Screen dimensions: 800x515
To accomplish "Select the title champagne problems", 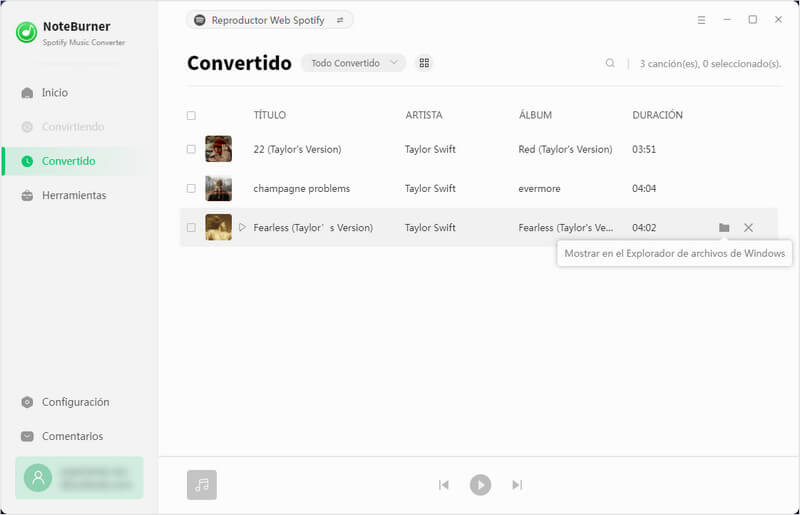I will tap(302, 188).
